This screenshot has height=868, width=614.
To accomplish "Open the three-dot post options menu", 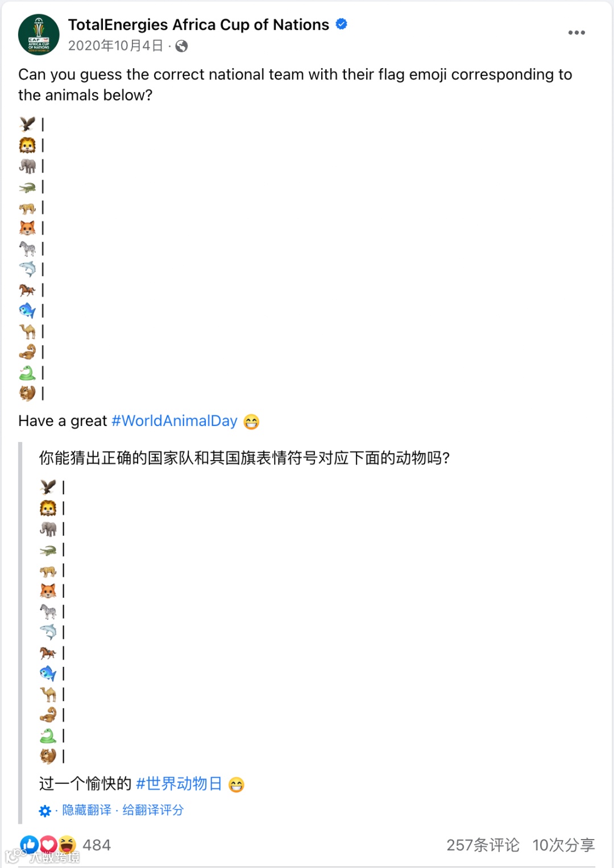I will pyautogui.click(x=576, y=33).
